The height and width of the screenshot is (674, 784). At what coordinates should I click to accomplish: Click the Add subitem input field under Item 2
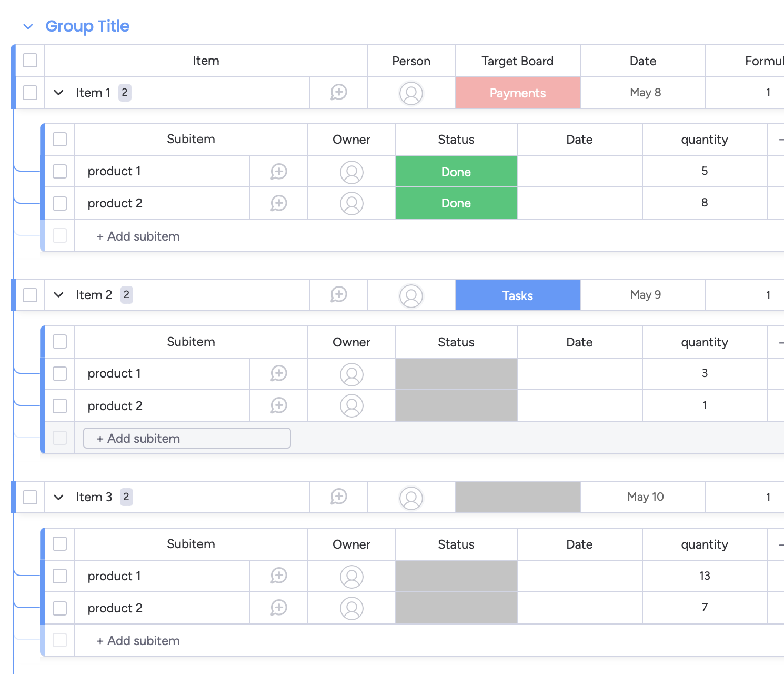click(x=187, y=438)
